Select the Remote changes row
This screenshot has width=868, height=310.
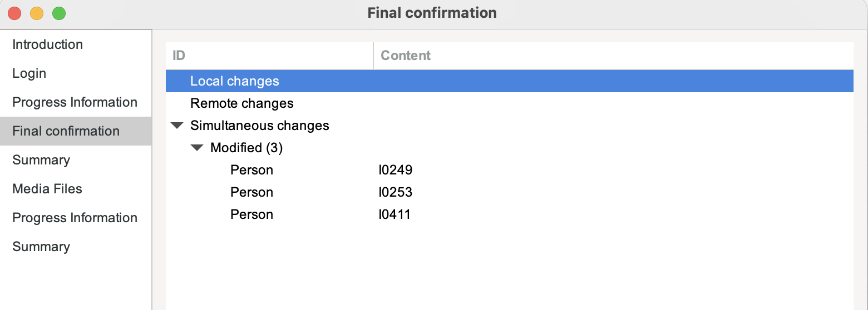[241, 103]
